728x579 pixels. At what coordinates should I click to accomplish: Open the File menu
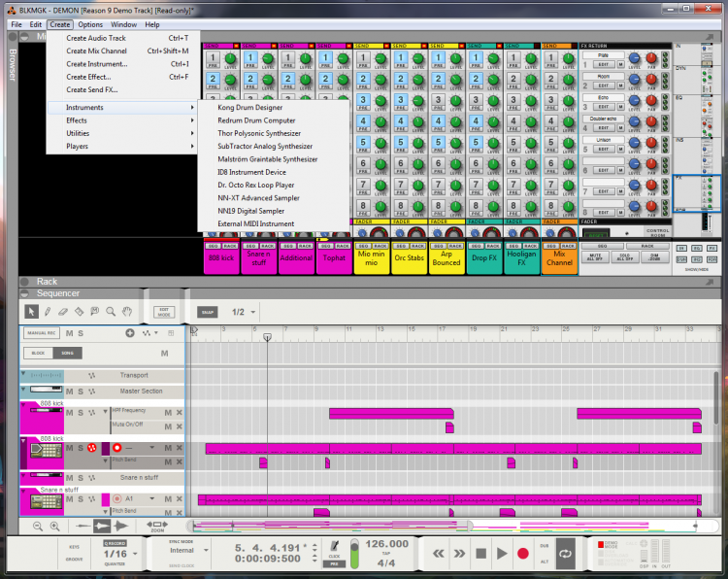click(17, 24)
